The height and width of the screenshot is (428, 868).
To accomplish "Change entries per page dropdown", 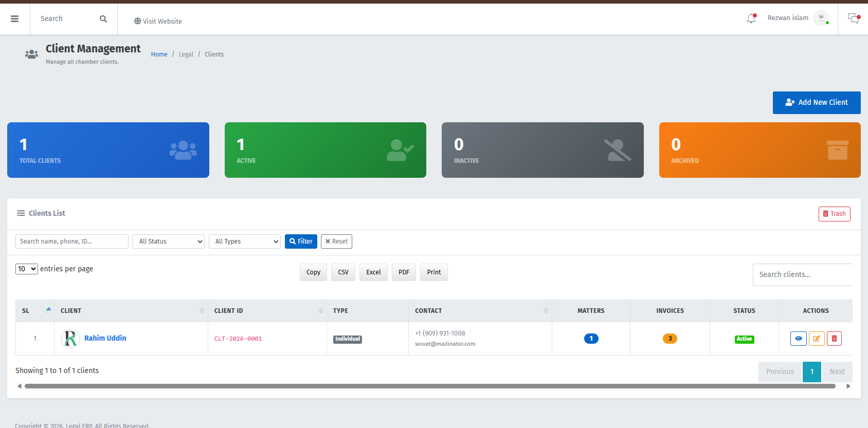I will tap(27, 269).
